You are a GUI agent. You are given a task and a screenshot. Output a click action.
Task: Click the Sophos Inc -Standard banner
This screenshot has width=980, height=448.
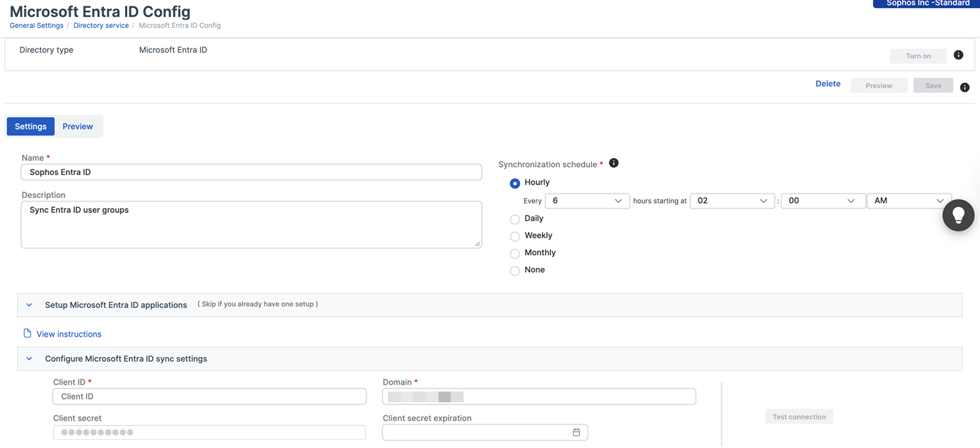point(925,4)
